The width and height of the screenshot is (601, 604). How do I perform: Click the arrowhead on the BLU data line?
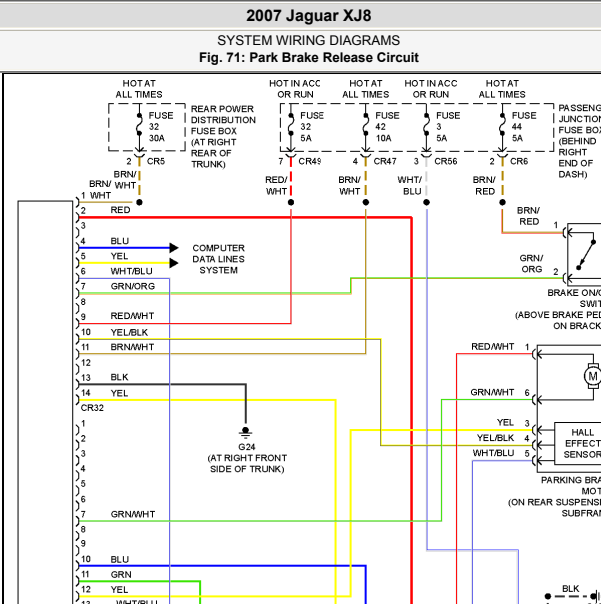tap(174, 248)
